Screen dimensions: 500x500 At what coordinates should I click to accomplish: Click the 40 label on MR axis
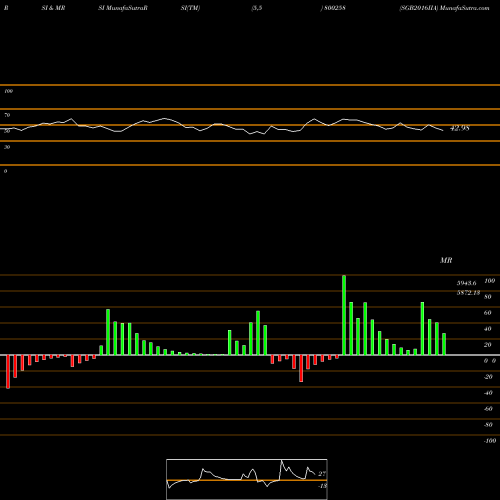[x=488, y=329]
